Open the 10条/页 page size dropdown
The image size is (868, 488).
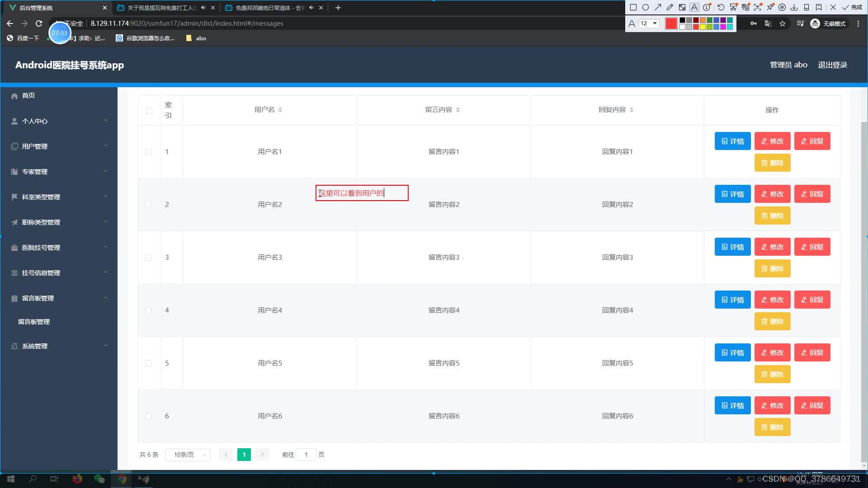[x=188, y=455]
